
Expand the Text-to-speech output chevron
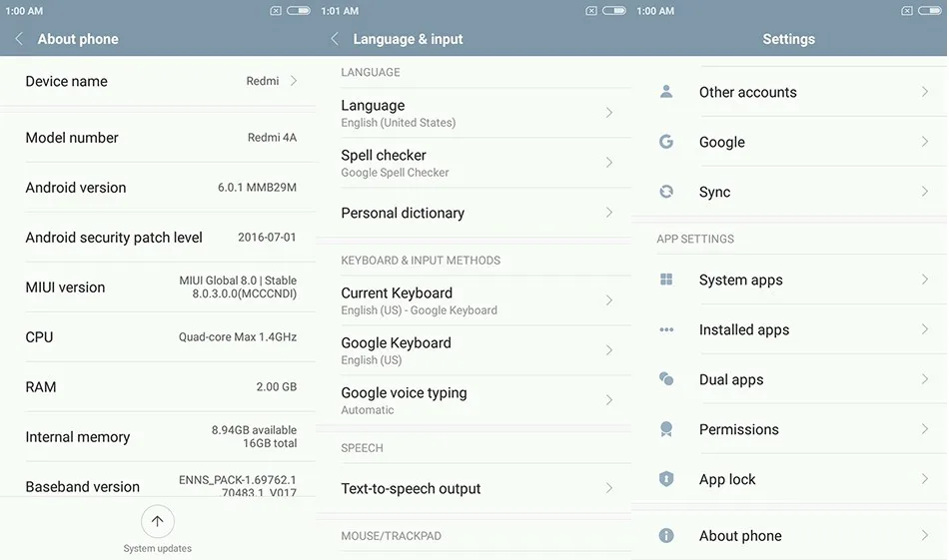pos(609,488)
